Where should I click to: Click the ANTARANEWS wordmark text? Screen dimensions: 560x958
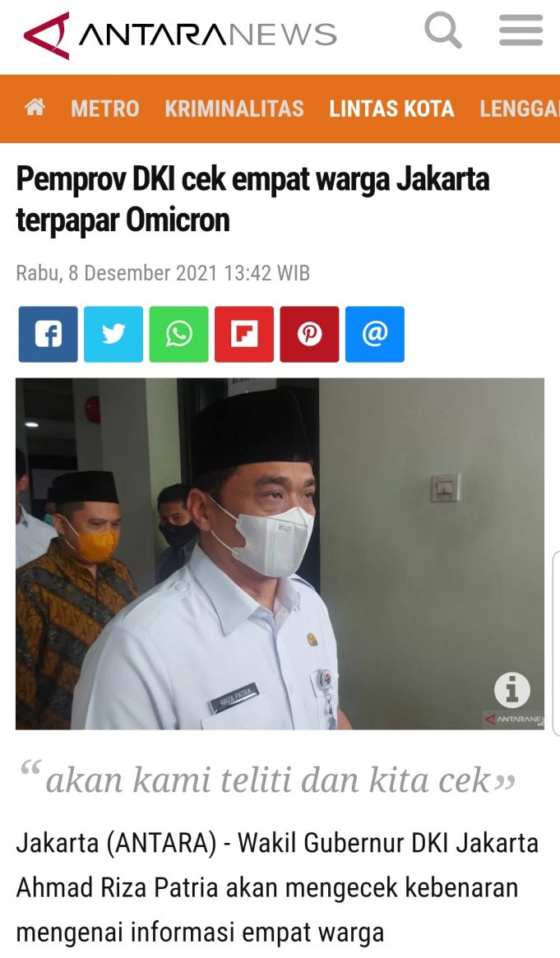(207, 35)
